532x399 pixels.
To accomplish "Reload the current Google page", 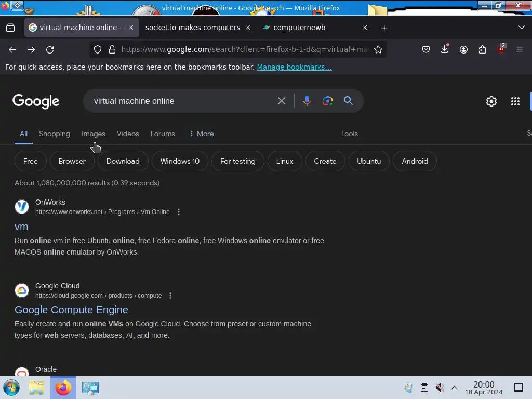I will [50, 49].
